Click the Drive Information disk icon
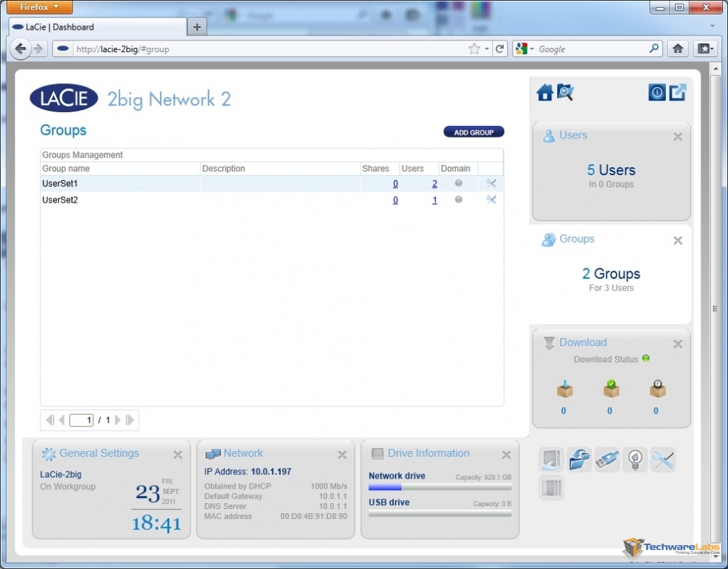 378,454
